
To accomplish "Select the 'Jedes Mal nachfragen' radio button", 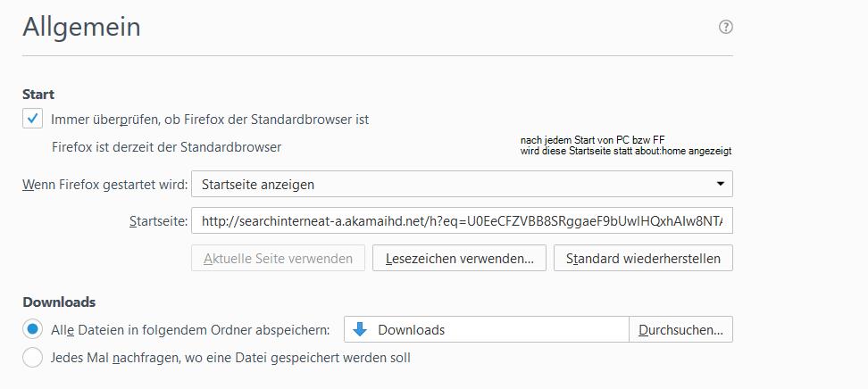I will tap(33, 358).
